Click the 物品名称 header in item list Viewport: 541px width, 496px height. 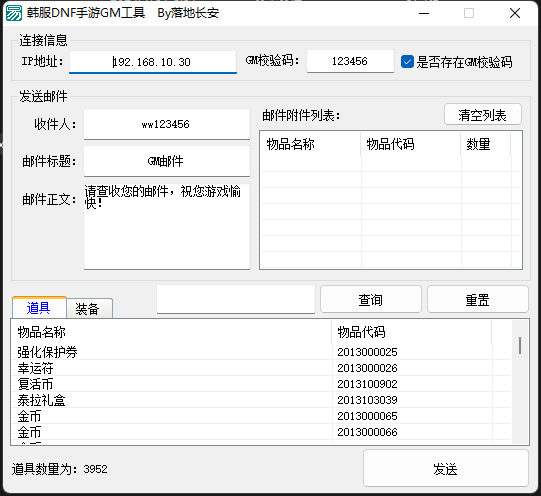[171, 332]
